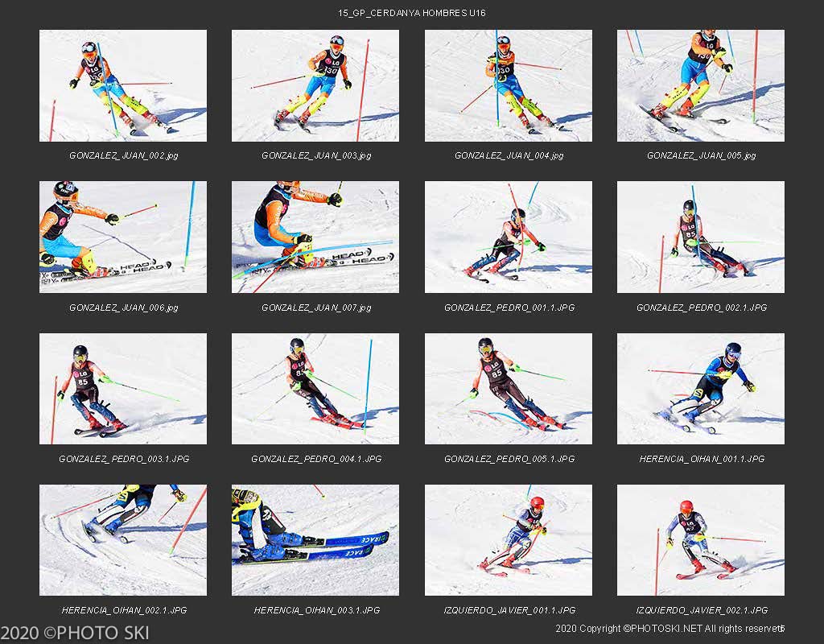Open thumbnail GONZALEZ_JUAN_002.jpg

tap(123, 85)
